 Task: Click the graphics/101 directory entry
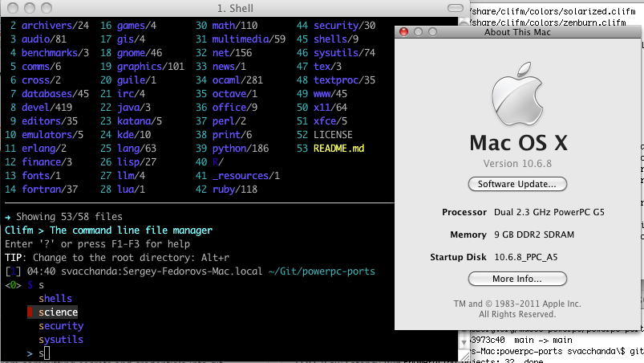[x=151, y=66]
